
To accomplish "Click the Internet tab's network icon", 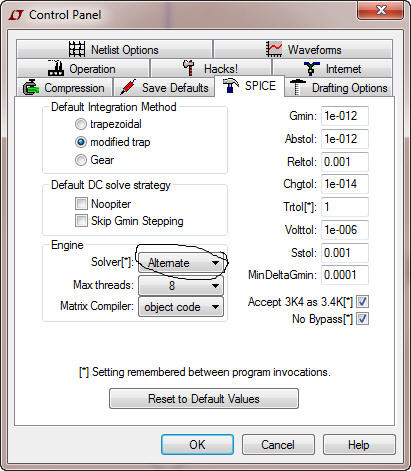I will pos(312,68).
